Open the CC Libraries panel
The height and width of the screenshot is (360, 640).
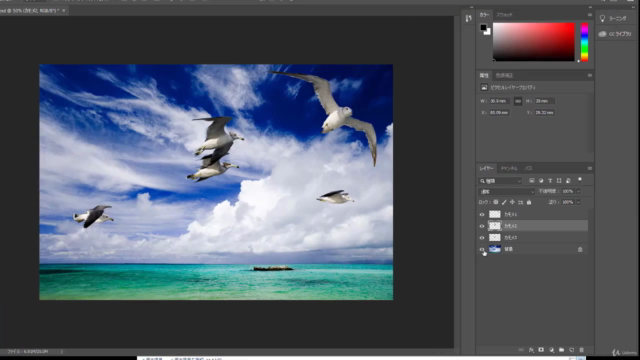tap(615, 34)
